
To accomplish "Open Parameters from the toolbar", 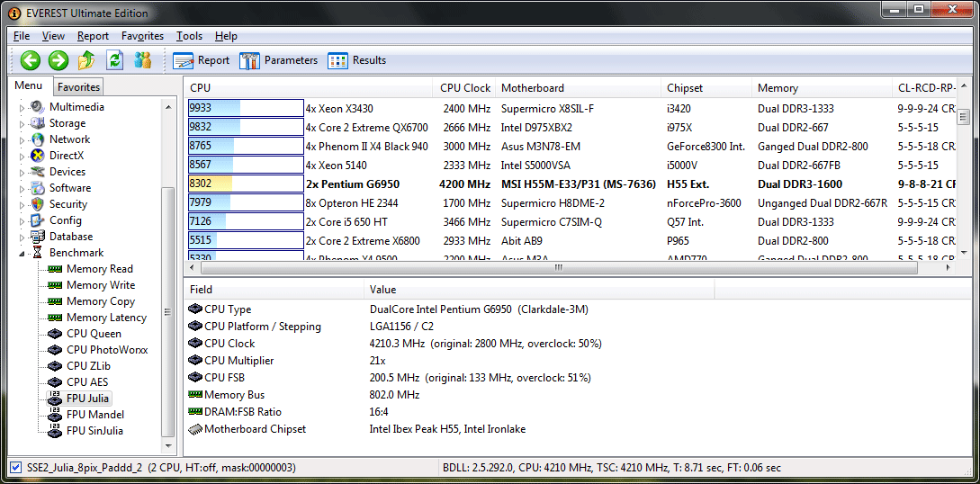I will (x=279, y=60).
